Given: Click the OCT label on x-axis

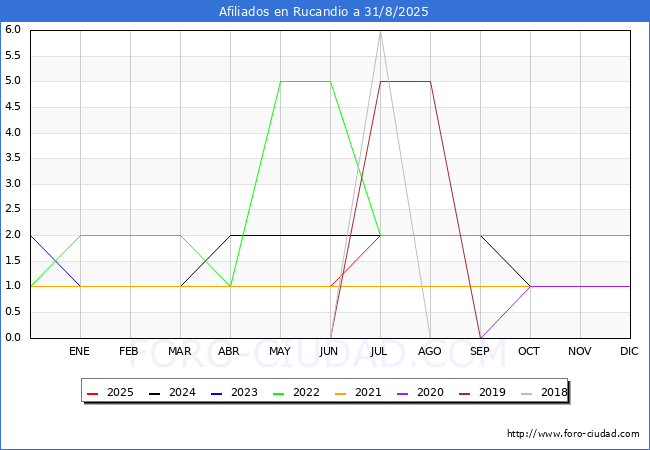Looking at the screenshot, I should pos(530,352).
